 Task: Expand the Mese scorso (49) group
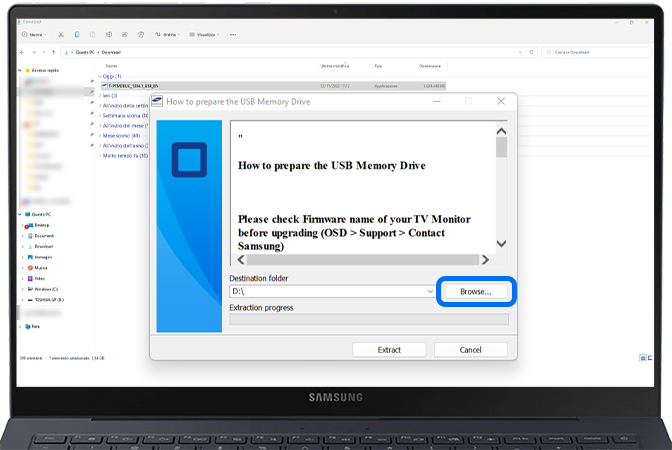[100, 136]
